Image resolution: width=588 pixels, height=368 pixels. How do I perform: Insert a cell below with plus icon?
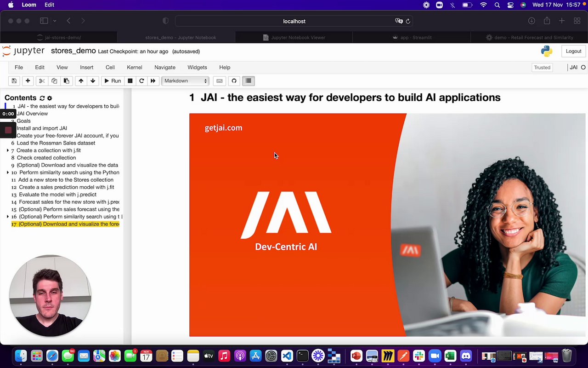28,81
